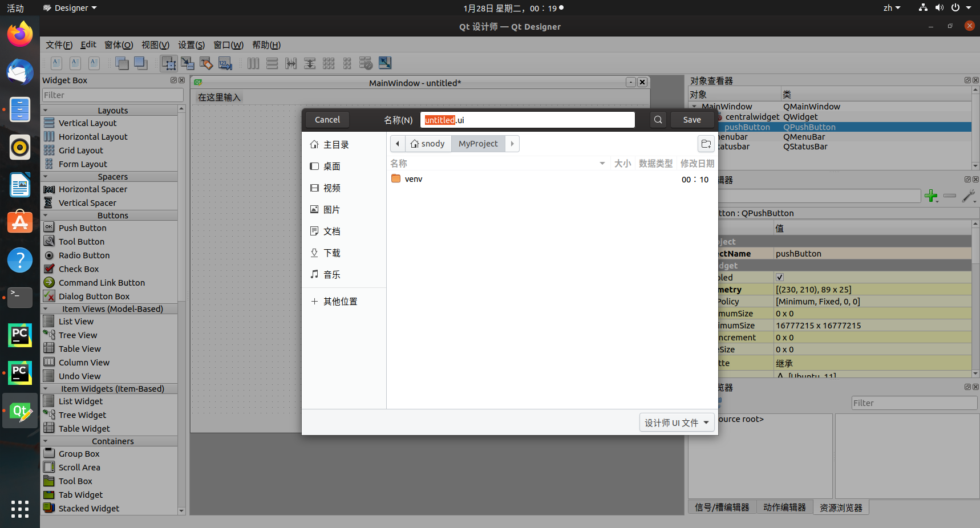Open the Edit menu
The image size is (980, 528).
click(x=88, y=45)
